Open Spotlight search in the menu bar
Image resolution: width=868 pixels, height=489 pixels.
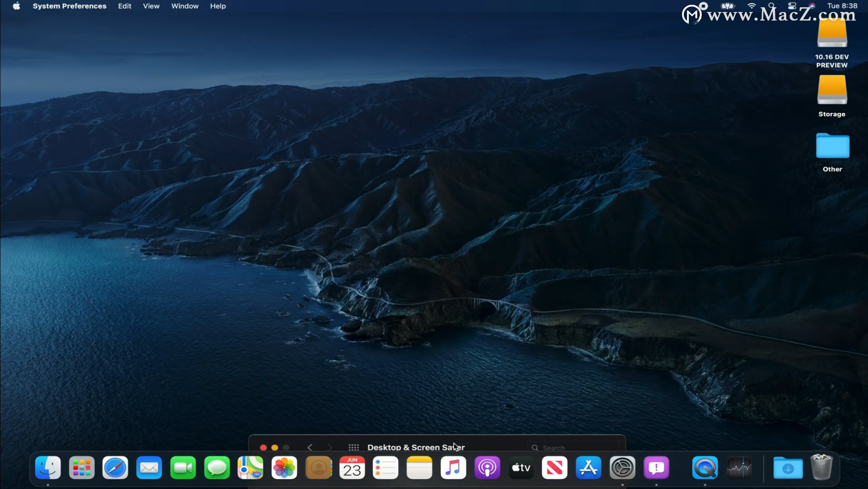point(772,6)
